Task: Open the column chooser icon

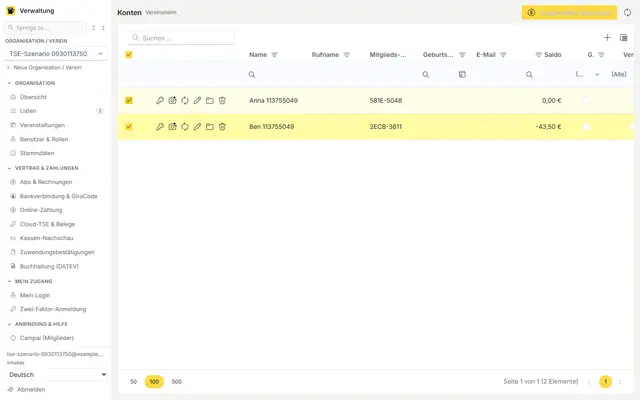Action: tap(623, 38)
